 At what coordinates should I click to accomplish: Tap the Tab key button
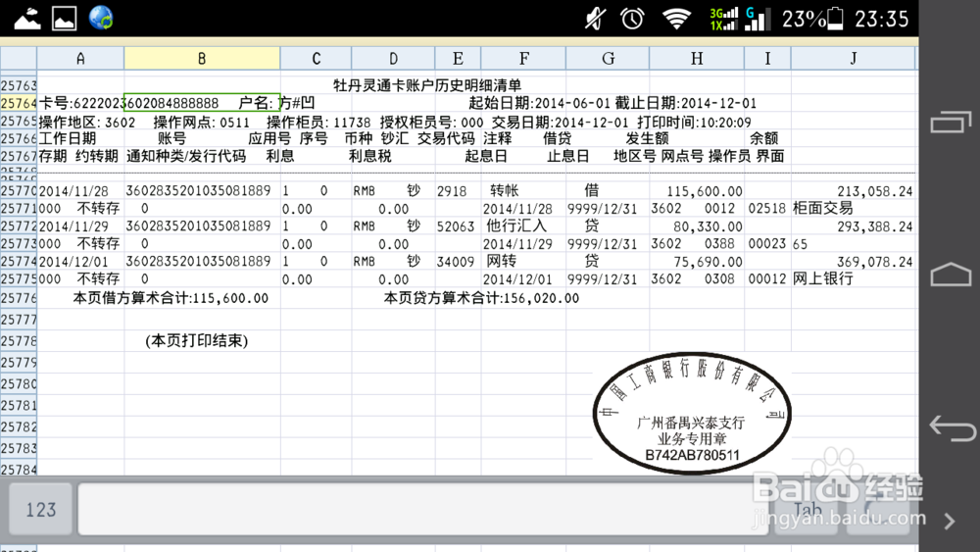(x=807, y=510)
